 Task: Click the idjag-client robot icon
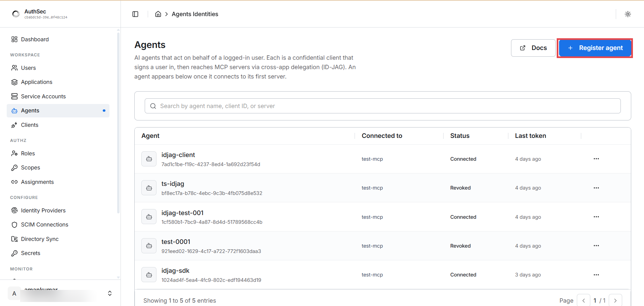149,159
